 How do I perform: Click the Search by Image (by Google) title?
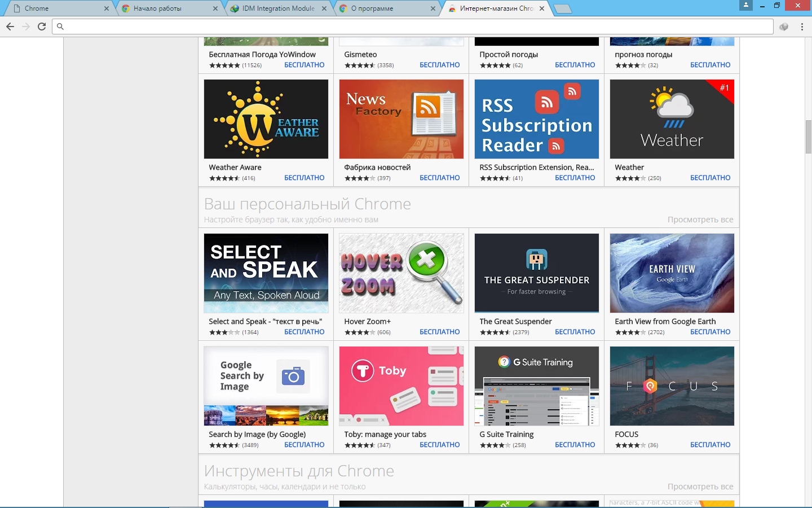tap(257, 435)
